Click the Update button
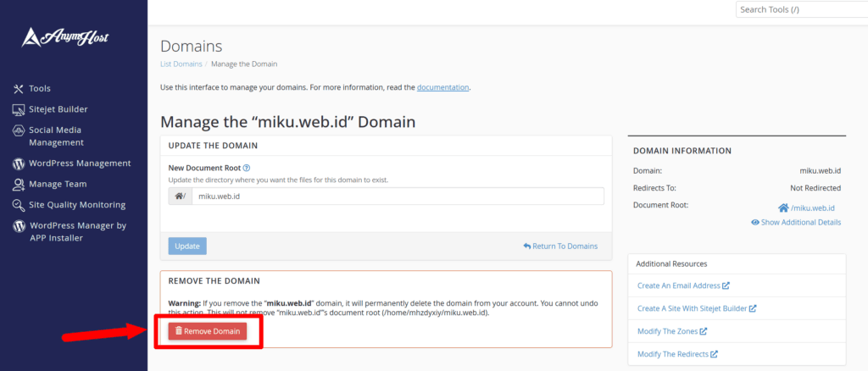The width and height of the screenshot is (868, 371). pos(187,246)
